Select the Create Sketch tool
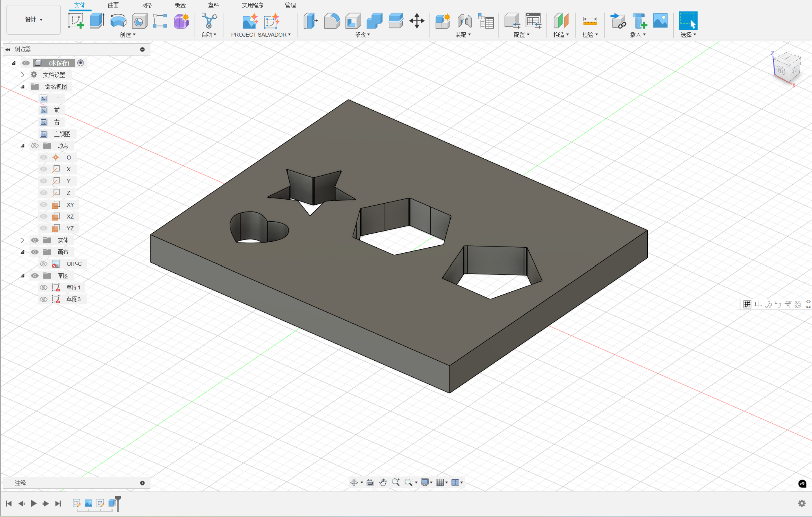Screen dimensions: 812x517 [76, 20]
